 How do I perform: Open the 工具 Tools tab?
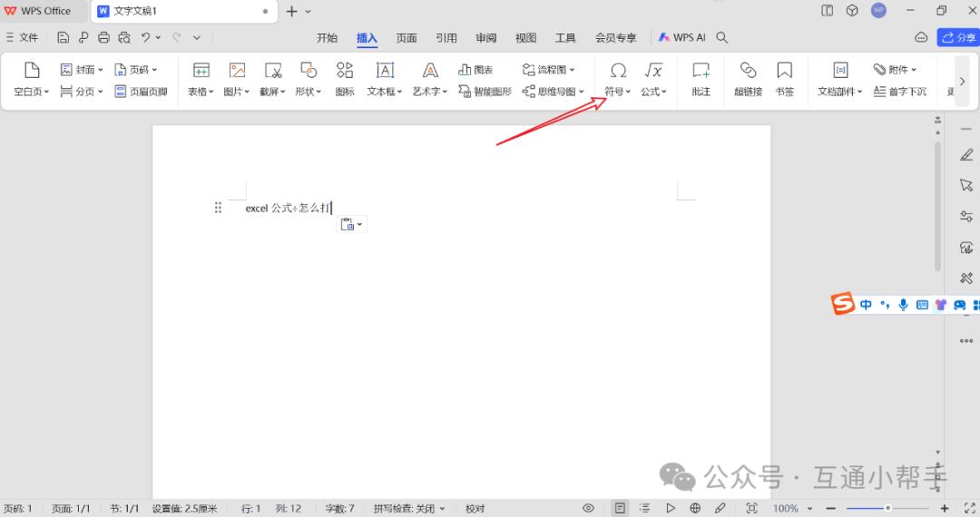tap(565, 37)
